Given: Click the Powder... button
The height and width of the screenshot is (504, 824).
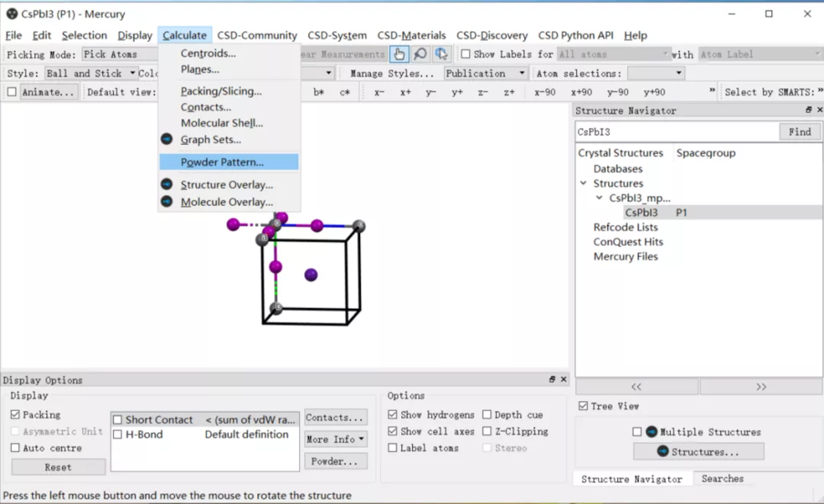Looking at the screenshot, I should tap(335, 461).
